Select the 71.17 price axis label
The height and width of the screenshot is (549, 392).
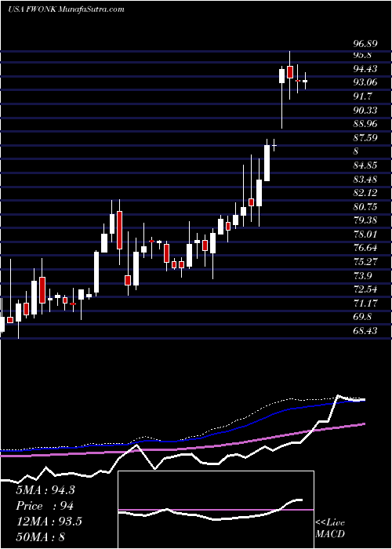tap(365, 304)
